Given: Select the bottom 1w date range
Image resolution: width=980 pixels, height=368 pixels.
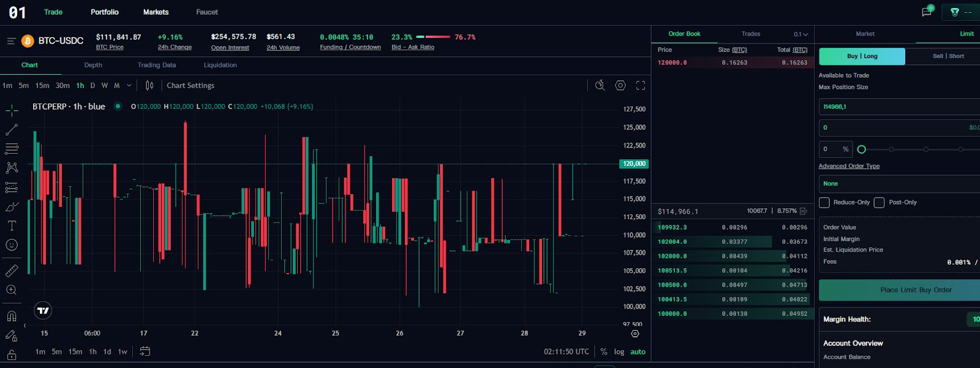Looking at the screenshot, I should (123, 352).
